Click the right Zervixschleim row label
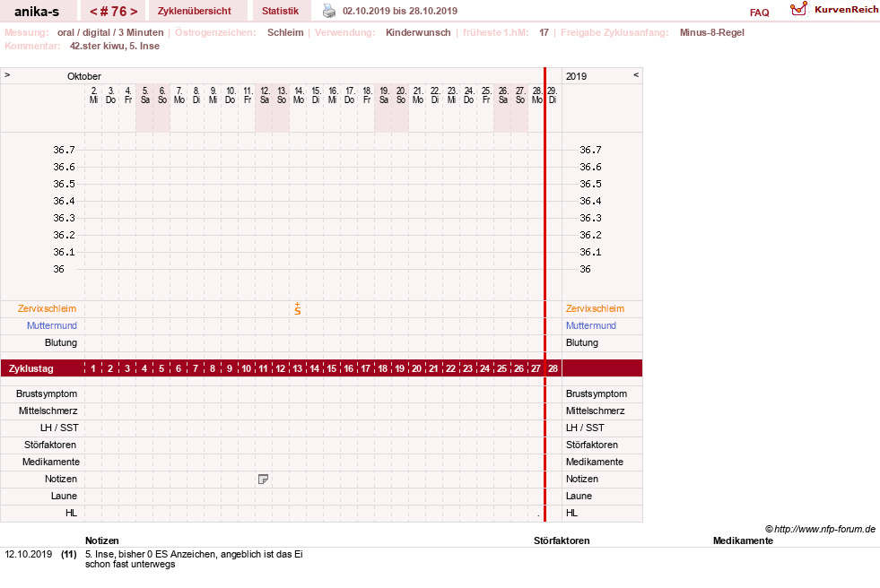Screen dimensions: 880x588 (x=595, y=309)
